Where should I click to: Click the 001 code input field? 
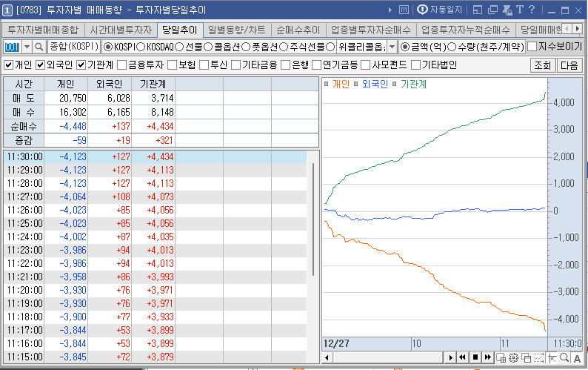pyautogui.click(x=13, y=47)
